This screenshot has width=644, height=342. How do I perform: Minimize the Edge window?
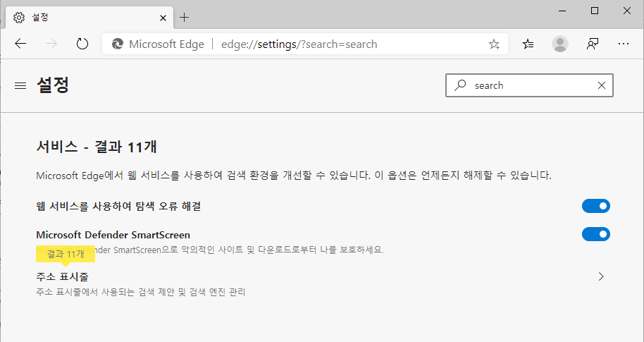562,11
